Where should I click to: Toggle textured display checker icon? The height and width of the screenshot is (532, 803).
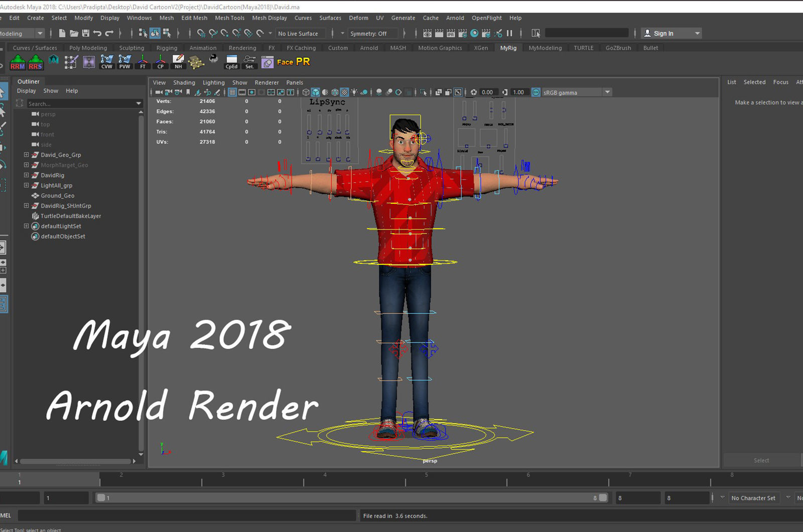(x=344, y=92)
